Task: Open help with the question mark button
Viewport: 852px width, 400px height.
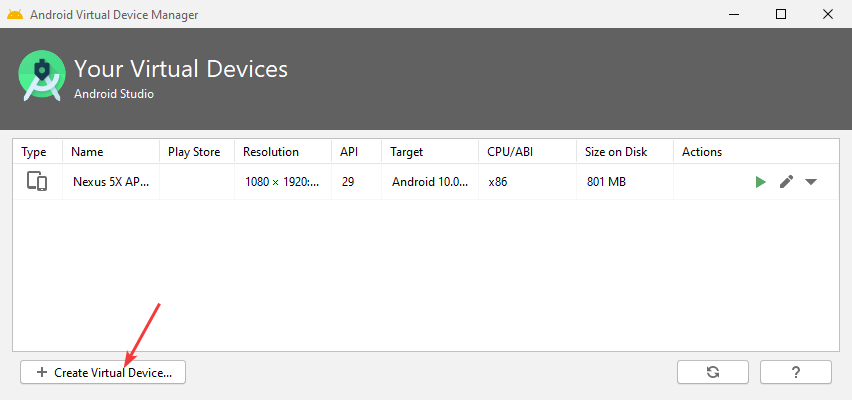Action: click(x=796, y=372)
